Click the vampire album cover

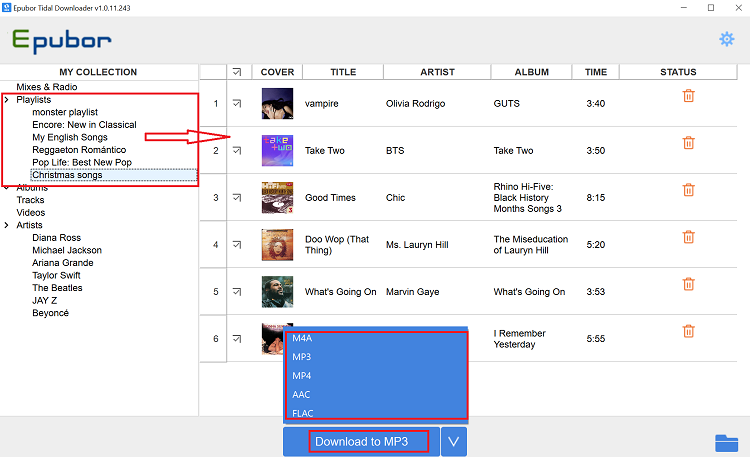click(277, 103)
